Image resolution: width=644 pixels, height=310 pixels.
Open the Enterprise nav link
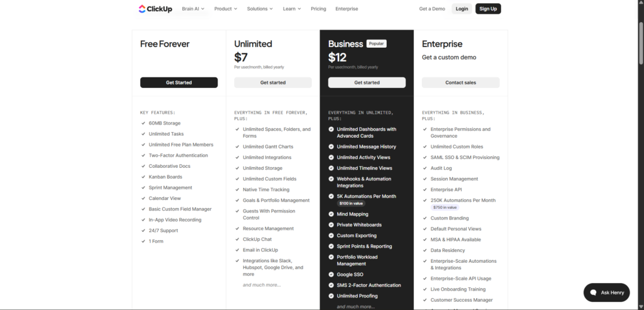click(347, 9)
